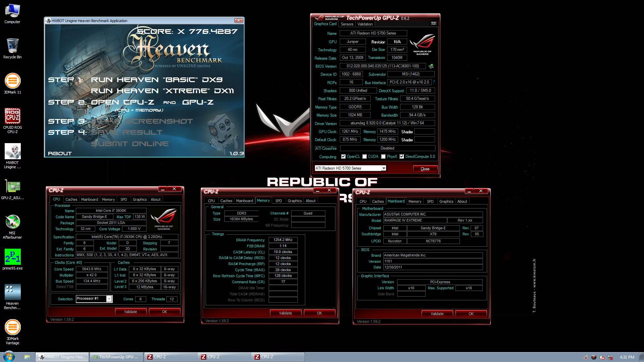Open the Windows Start button
Viewport: 644px width, 362px height.
tap(9, 357)
